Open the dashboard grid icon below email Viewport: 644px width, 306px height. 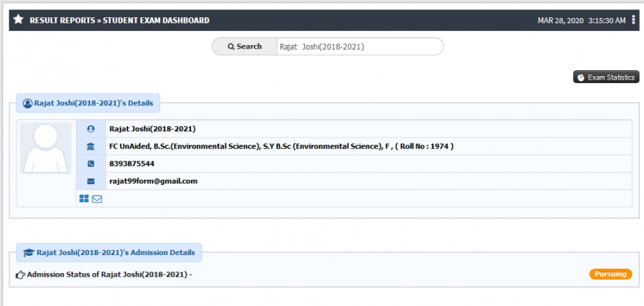tap(84, 199)
